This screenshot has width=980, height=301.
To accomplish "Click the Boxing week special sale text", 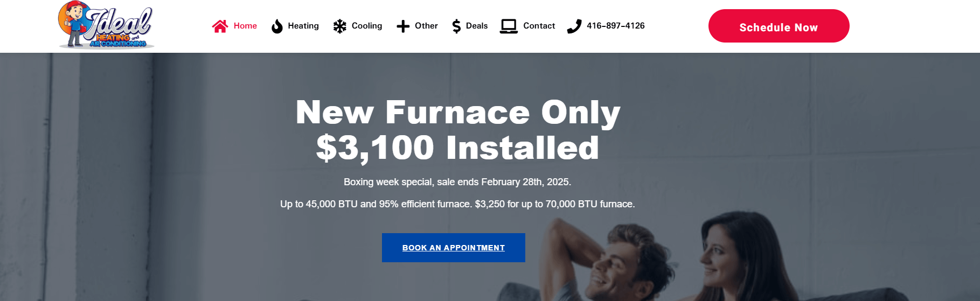I will pyautogui.click(x=457, y=182).
